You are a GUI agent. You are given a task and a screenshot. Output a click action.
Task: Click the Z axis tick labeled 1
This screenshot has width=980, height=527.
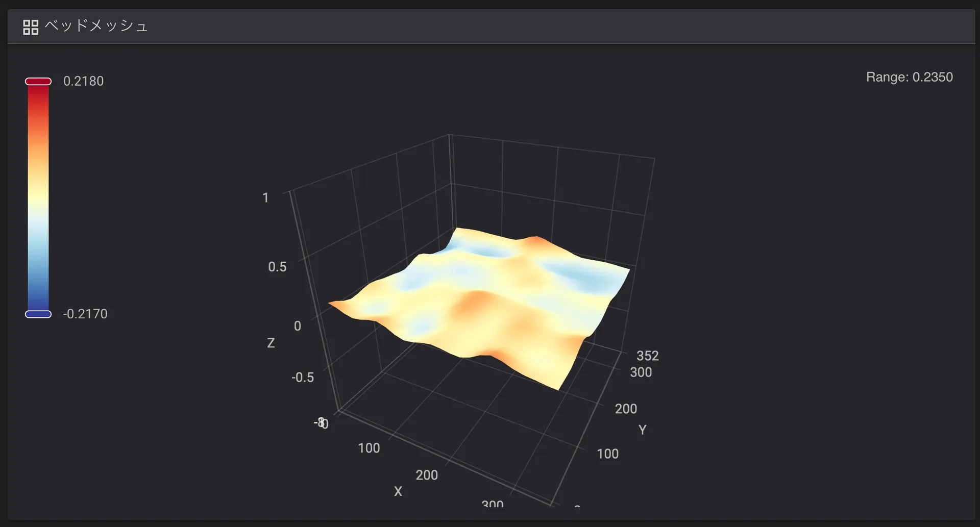tap(265, 198)
